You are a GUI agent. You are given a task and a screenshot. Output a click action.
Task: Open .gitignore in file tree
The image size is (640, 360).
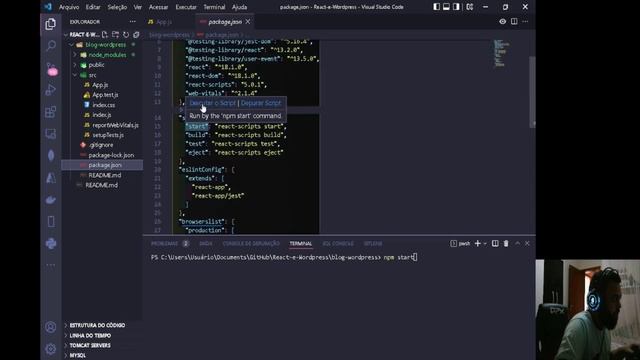[x=101, y=145]
